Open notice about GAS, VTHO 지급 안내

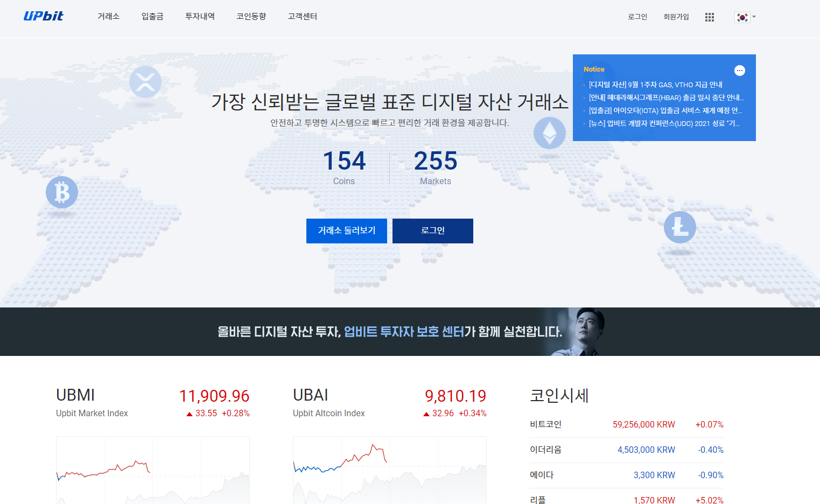[655, 85]
